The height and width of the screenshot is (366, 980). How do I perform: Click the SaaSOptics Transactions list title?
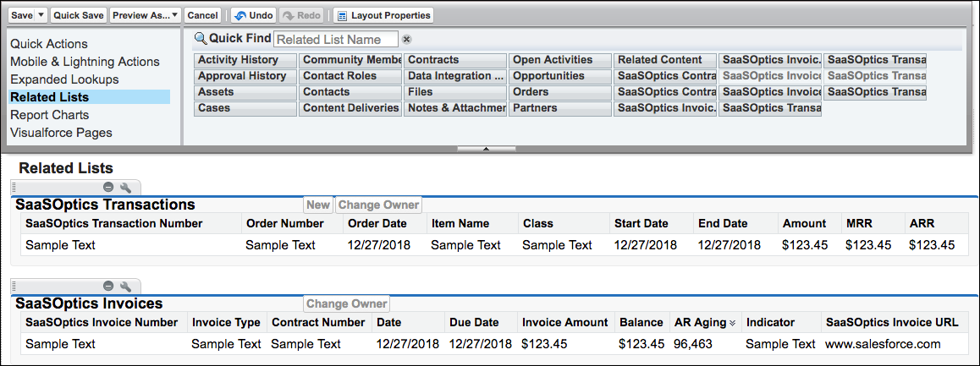(x=105, y=205)
